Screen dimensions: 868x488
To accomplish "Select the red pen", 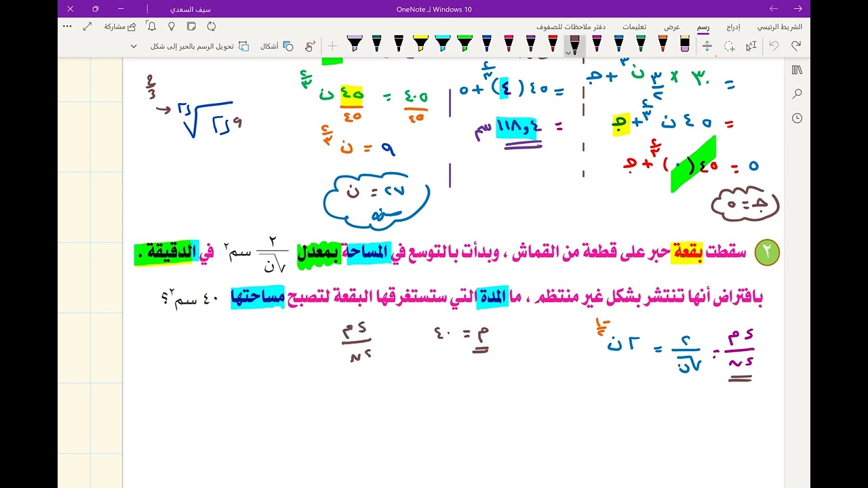I will 553,45.
